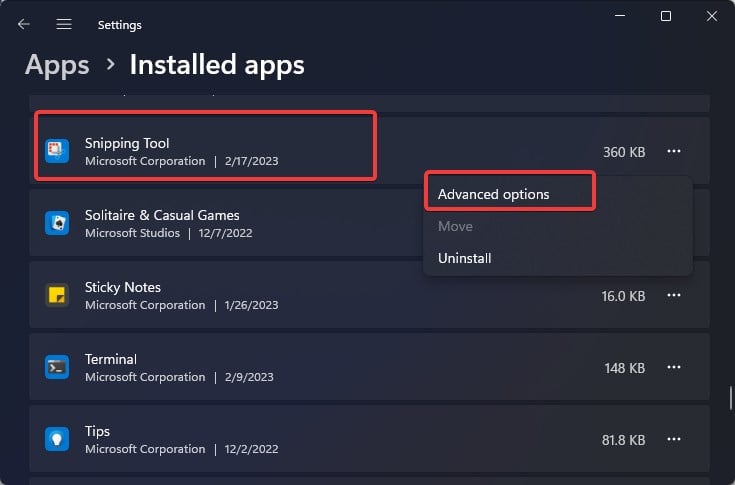Image resolution: width=735 pixels, height=485 pixels.
Task: Select the Tips app entry name
Action: pyautogui.click(x=97, y=431)
